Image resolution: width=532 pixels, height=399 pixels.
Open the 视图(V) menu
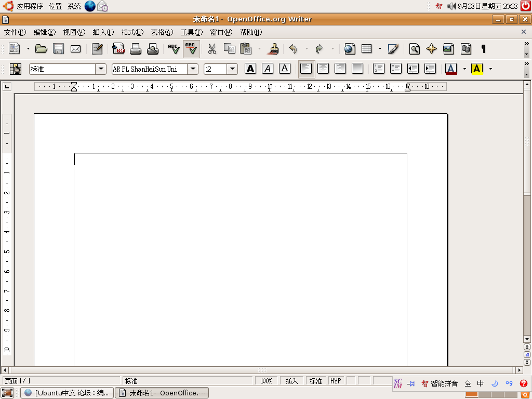click(x=74, y=32)
